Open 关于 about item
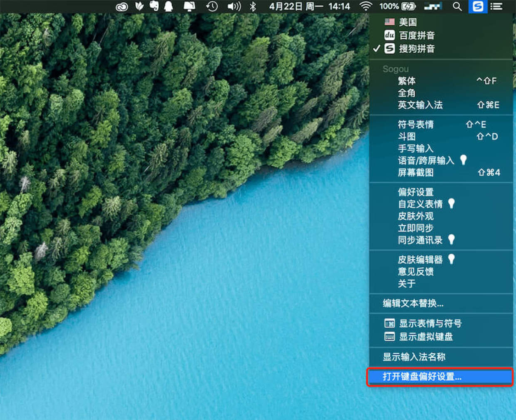The image size is (516, 420). (x=441, y=284)
